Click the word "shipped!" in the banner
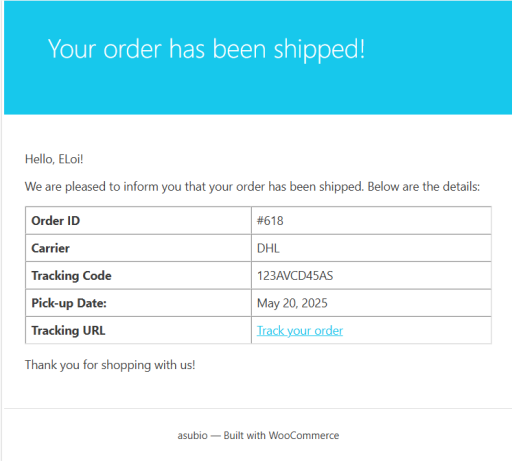Screen dimensions: 512x461 (319, 50)
